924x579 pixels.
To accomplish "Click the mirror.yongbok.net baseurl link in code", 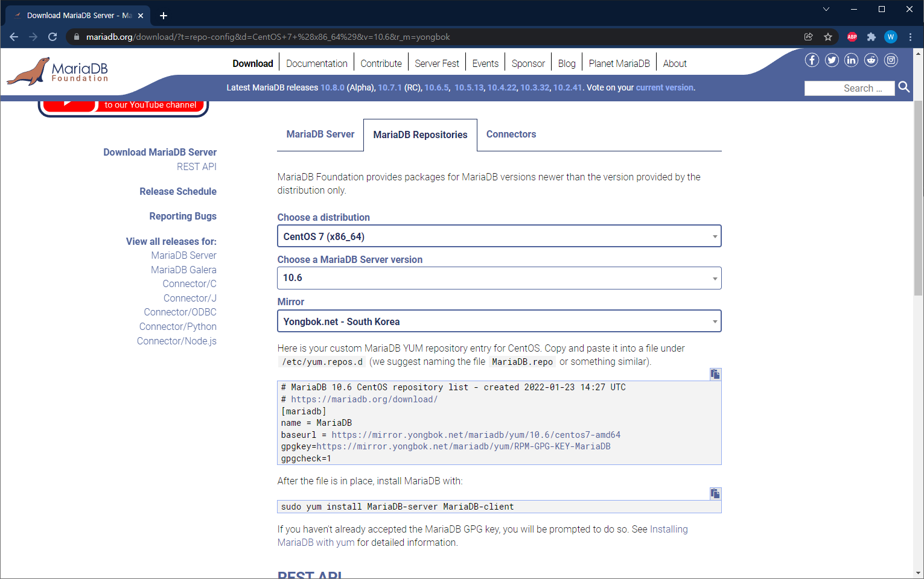I will click(476, 435).
